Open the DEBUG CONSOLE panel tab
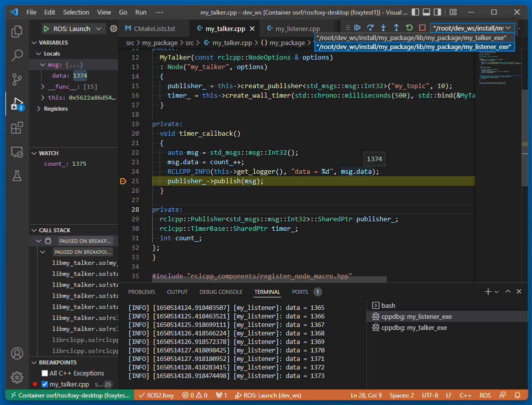Image resolution: width=532 pixels, height=405 pixels. click(221, 292)
